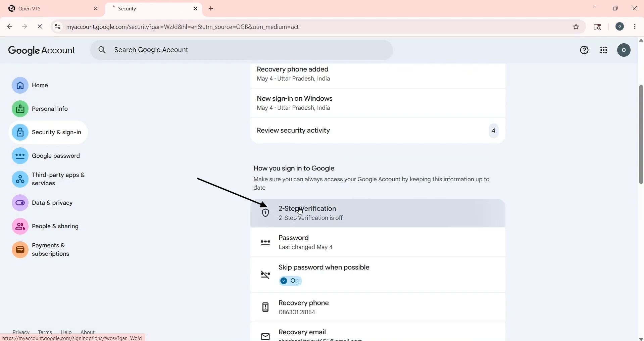Focus the Search Google Account field
This screenshot has width=644, height=341.
pos(242,50)
